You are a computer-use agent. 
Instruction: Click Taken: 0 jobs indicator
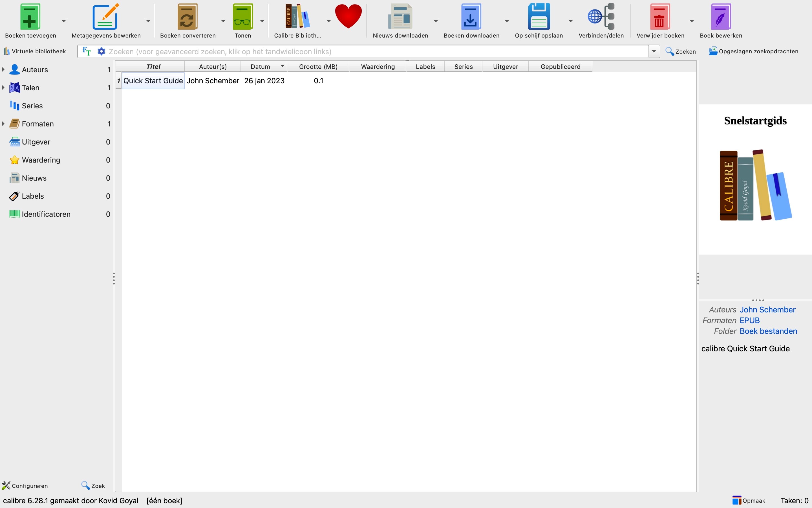click(794, 500)
